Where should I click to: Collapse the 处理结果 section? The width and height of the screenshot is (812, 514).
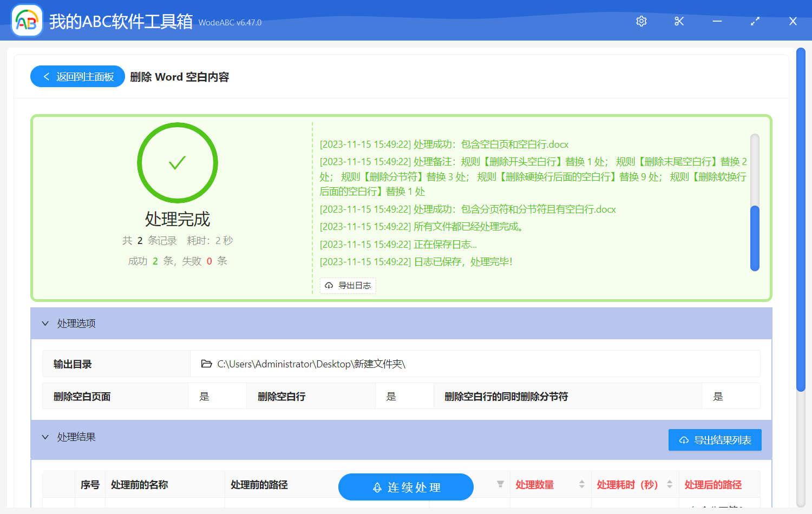(x=45, y=437)
